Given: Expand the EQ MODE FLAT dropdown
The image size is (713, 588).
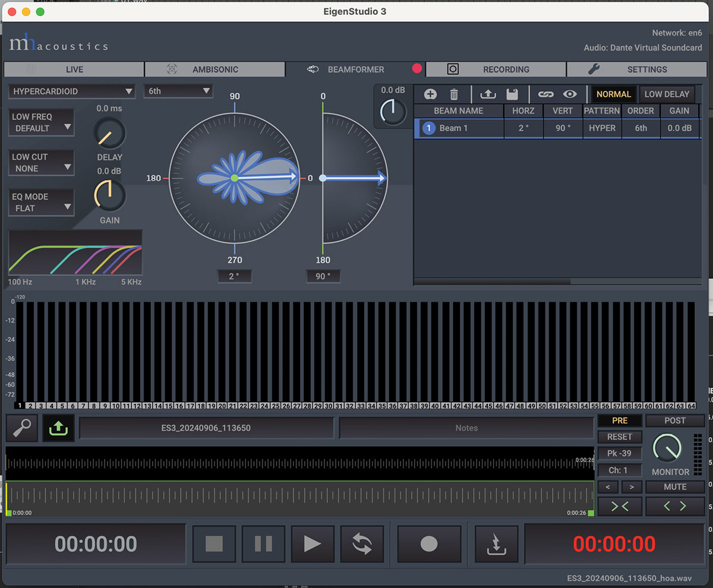Looking at the screenshot, I should click(x=42, y=203).
